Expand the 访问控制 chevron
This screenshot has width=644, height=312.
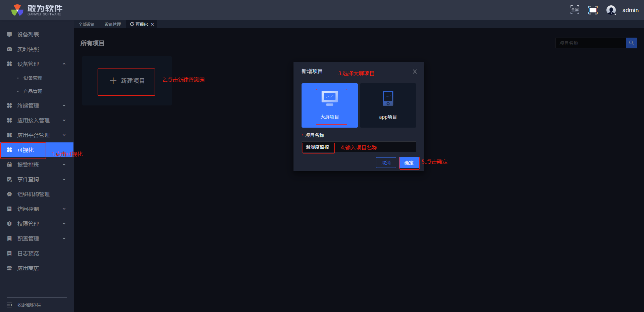coord(64,209)
